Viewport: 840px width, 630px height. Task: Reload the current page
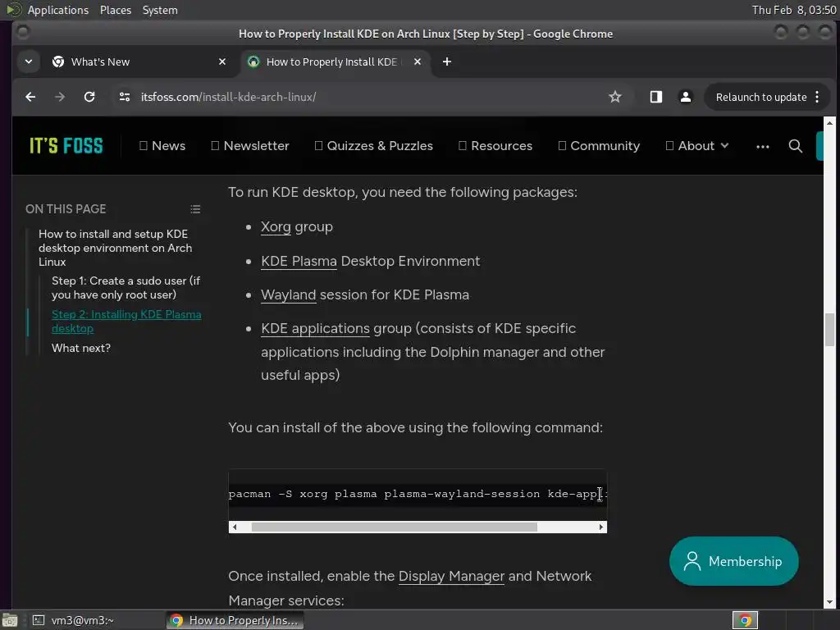point(89,97)
